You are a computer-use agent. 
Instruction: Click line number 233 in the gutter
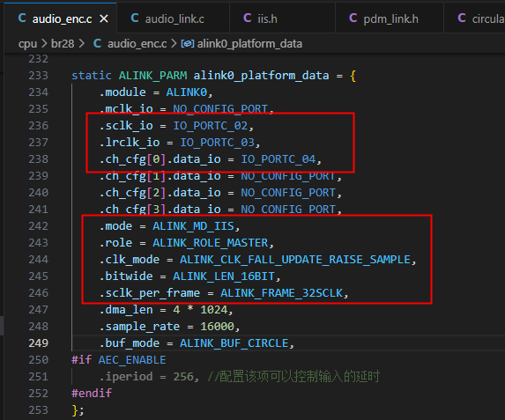pyautogui.click(x=38, y=76)
